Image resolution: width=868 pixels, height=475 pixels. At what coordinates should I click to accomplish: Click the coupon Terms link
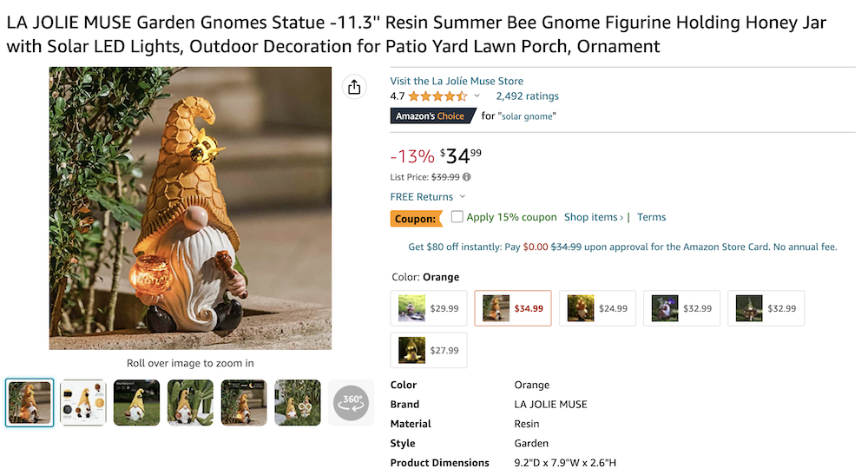651,217
